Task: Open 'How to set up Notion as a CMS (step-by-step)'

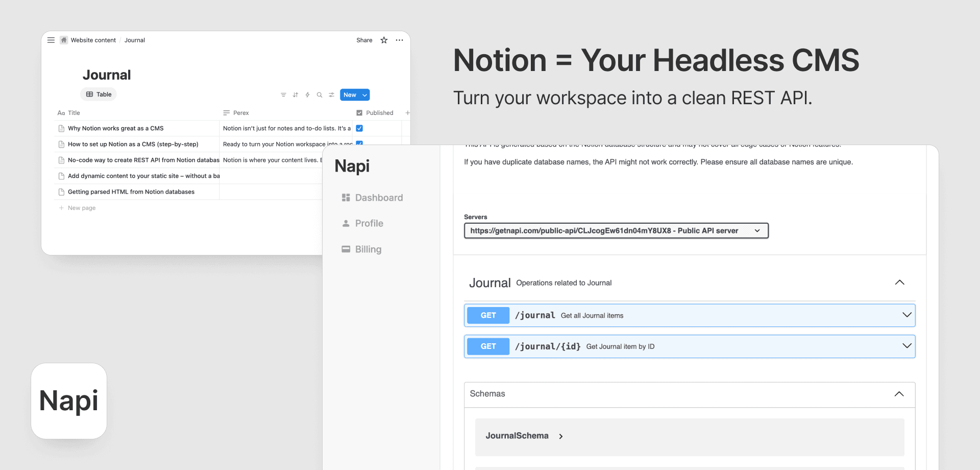Action: 133,145
